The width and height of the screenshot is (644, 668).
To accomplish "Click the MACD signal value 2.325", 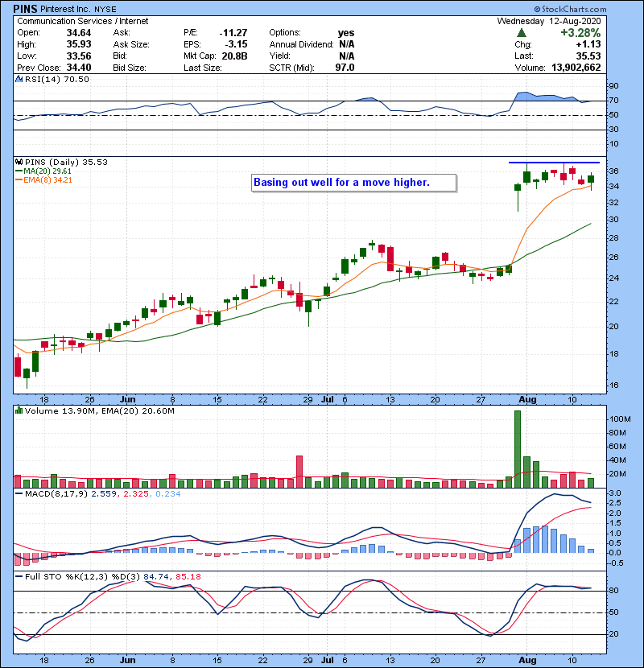I will (x=136, y=494).
